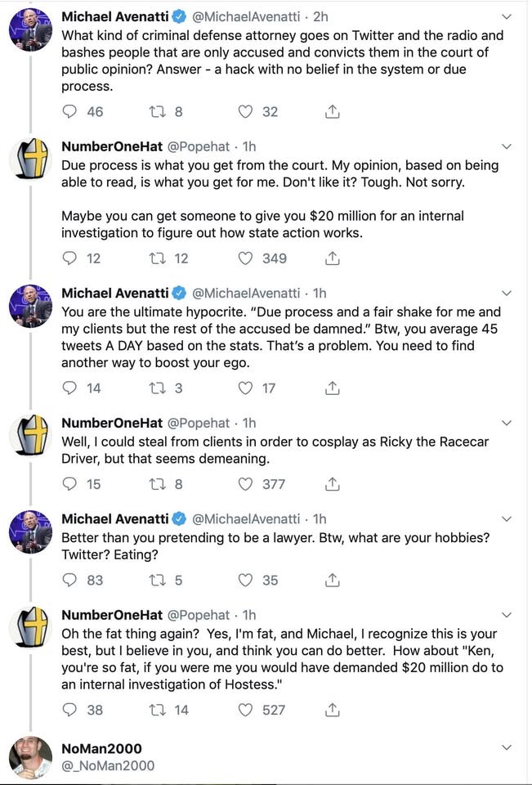532x785 pixels.
Task: Share the tweet with 349 likes
Action: (x=333, y=258)
